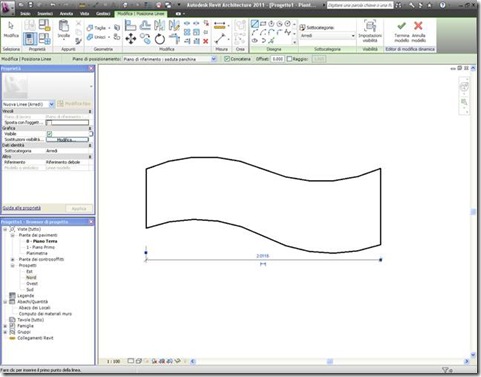This screenshot has height=377, width=481.
Task: Click the red Annulla modello cross
Action: (x=418, y=26)
